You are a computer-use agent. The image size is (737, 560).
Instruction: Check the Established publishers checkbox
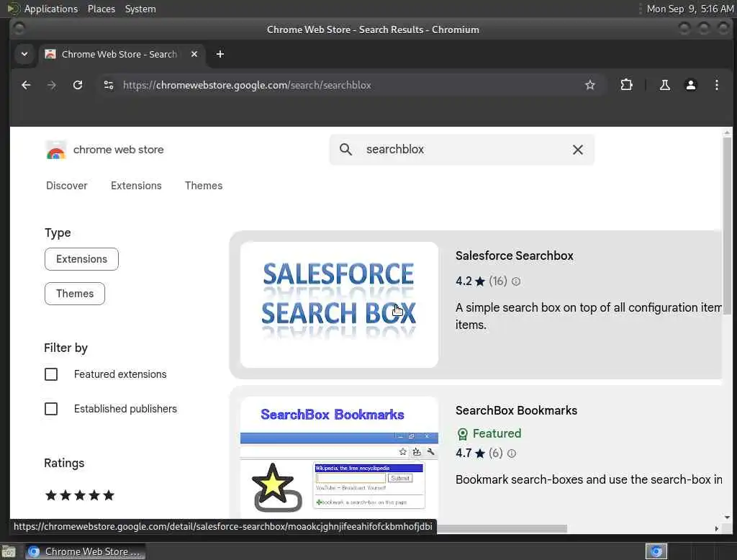(51, 409)
